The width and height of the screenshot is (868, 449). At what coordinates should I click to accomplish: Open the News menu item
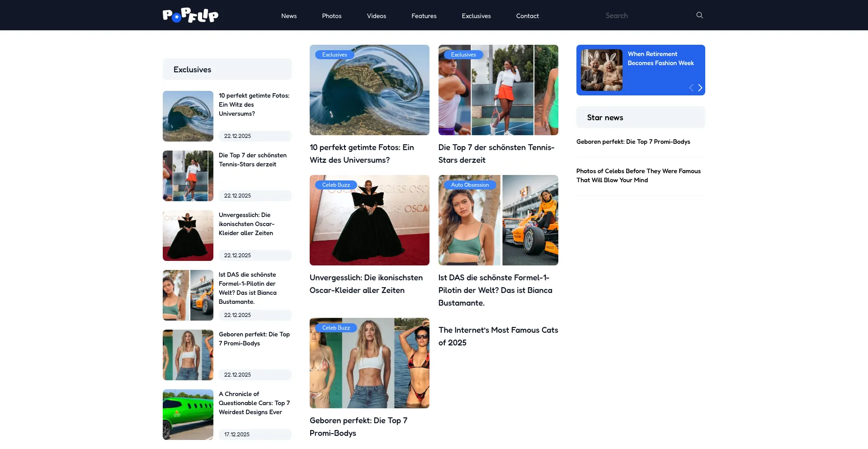coord(289,16)
